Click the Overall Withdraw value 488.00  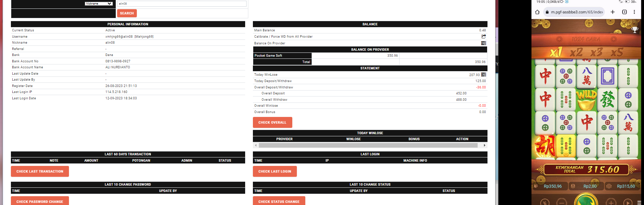[x=461, y=100]
